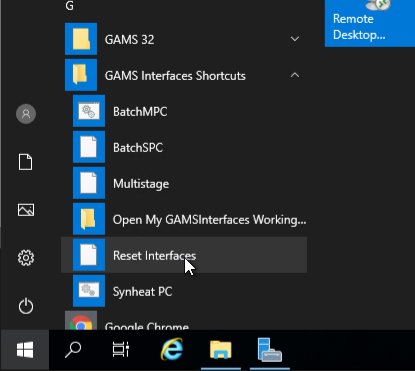Launch Synheat PC text entry
The height and width of the screenshot is (371, 415).
[x=142, y=292]
